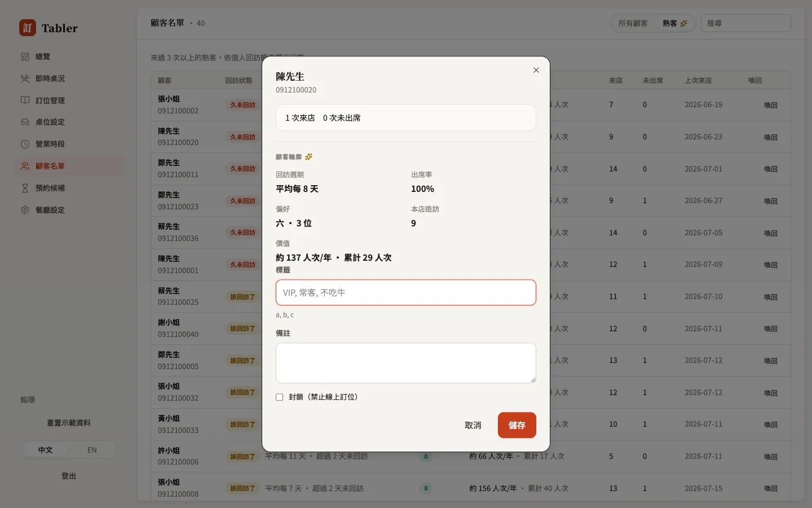This screenshot has height=508, width=812.
Task: Switch to the 所有顧客 tab
Action: pyautogui.click(x=633, y=23)
